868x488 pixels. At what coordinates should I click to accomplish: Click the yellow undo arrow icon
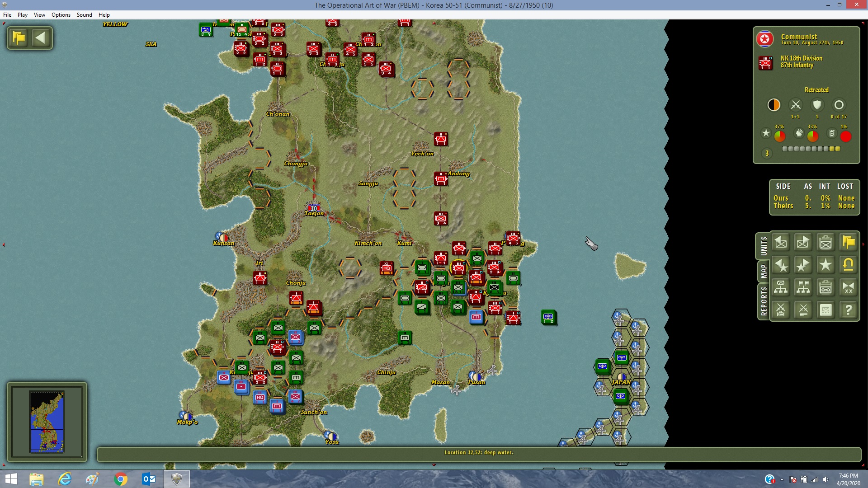849,265
